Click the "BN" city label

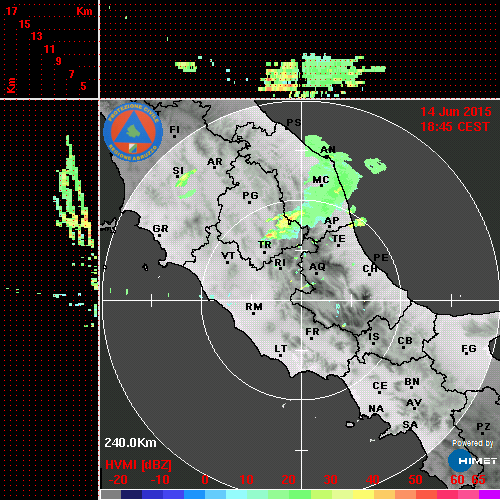coord(412,382)
